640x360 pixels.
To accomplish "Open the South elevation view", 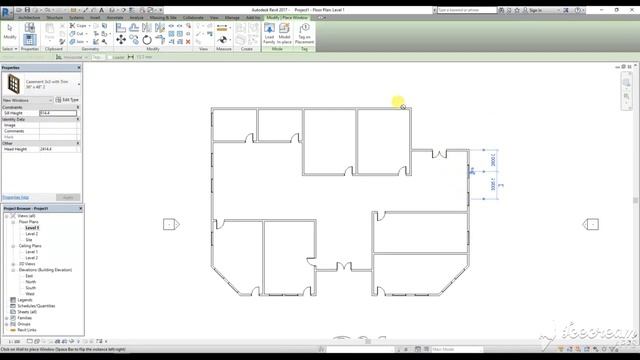I will [31, 288].
